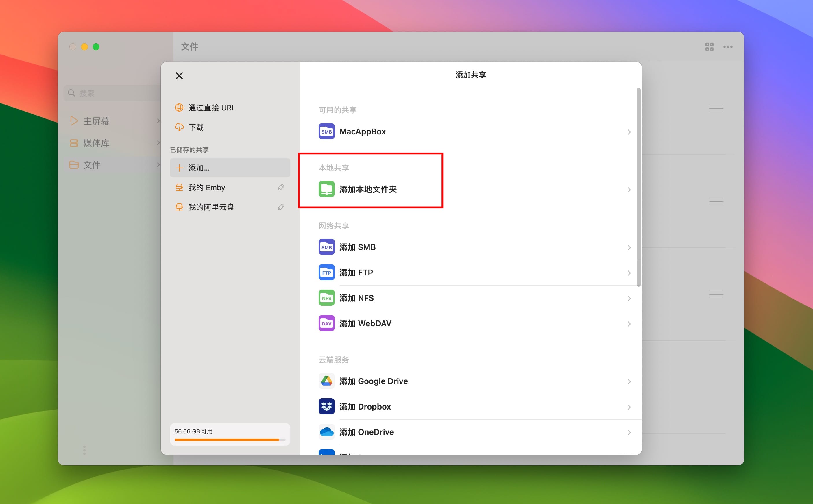The width and height of the screenshot is (813, 504).
Task: Open the saved share 我的阿里云盘
Action: [230, 207]
